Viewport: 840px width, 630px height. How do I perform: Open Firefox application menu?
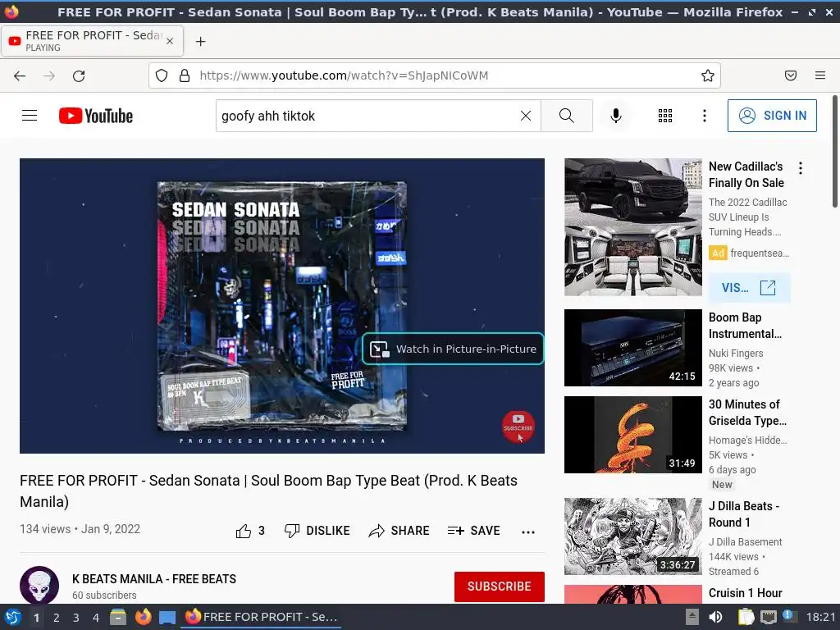(x=820, y=75)
